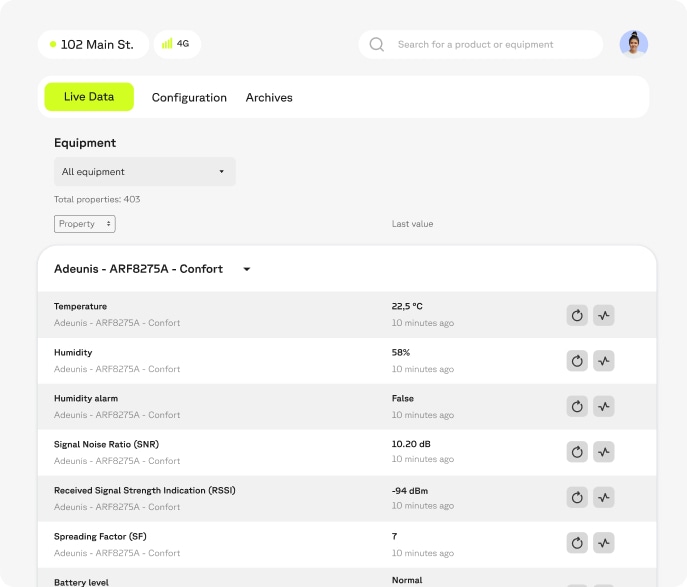Open the All equipment dropdown
The width and height of the screenshot is (687, 587).
click(x=144, y=171)
